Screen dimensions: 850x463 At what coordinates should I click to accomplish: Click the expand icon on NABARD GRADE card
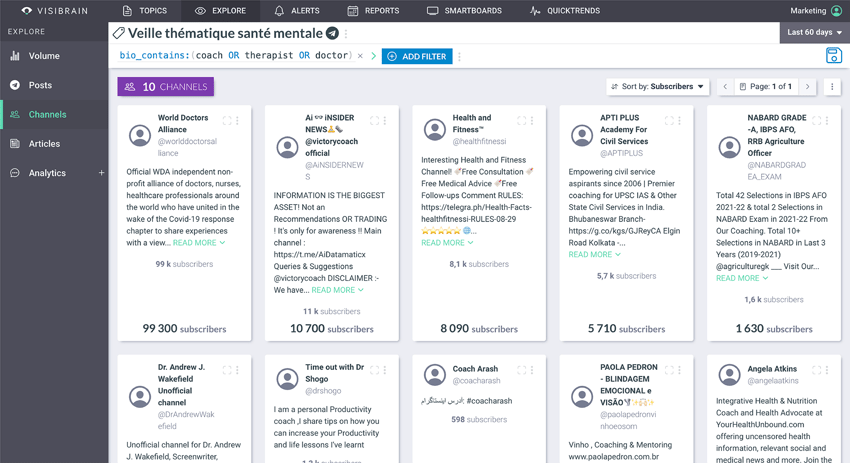[x=816, y=121]
